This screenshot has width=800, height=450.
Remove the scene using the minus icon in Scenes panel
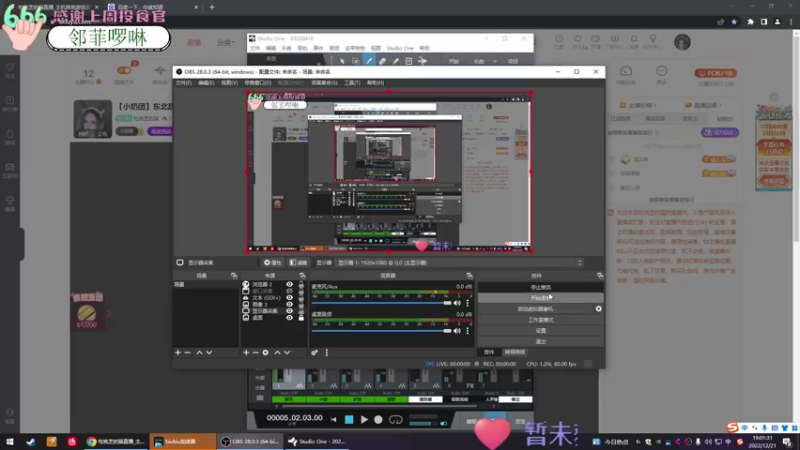pyautogui.click(x=188, y=353)
